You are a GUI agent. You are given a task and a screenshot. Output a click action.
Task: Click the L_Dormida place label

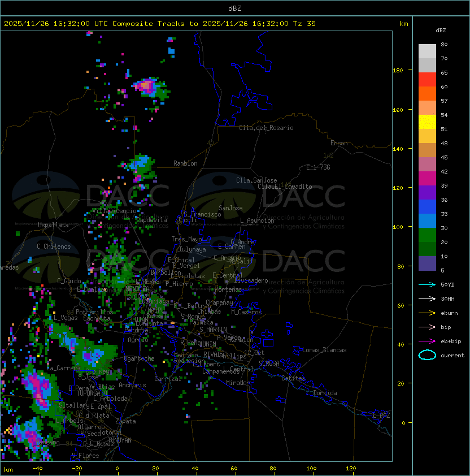(321, 393)
